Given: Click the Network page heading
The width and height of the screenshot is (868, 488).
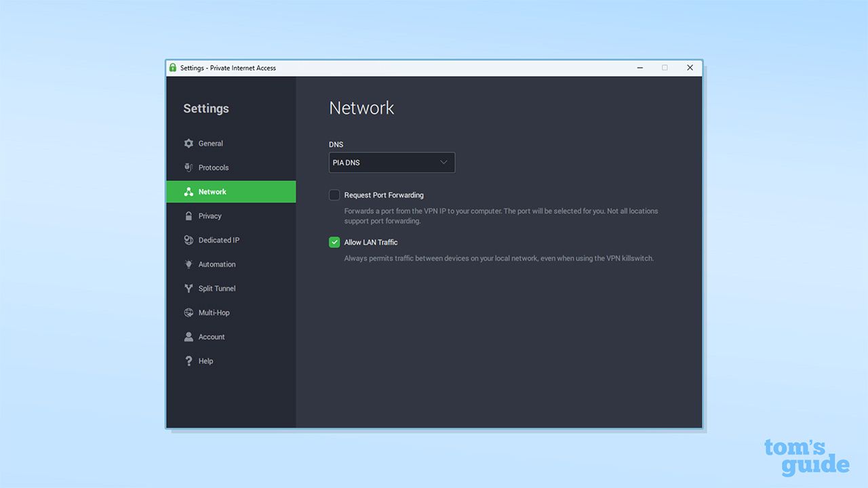Looking at the screenshot, I should 361,108.
